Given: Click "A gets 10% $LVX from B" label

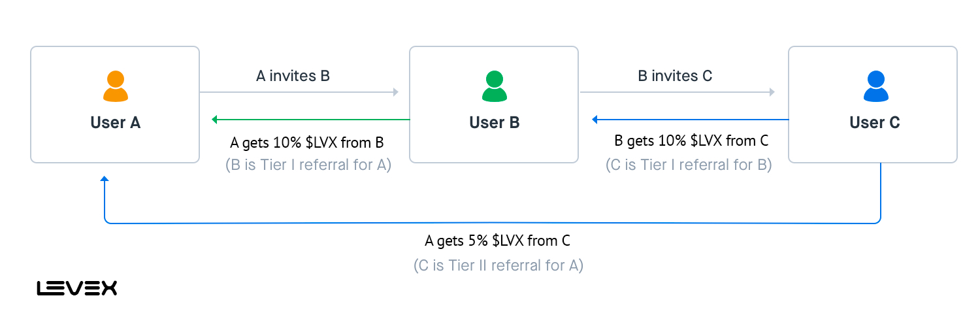Looking at the screenshot, I should tap(306, 142).
